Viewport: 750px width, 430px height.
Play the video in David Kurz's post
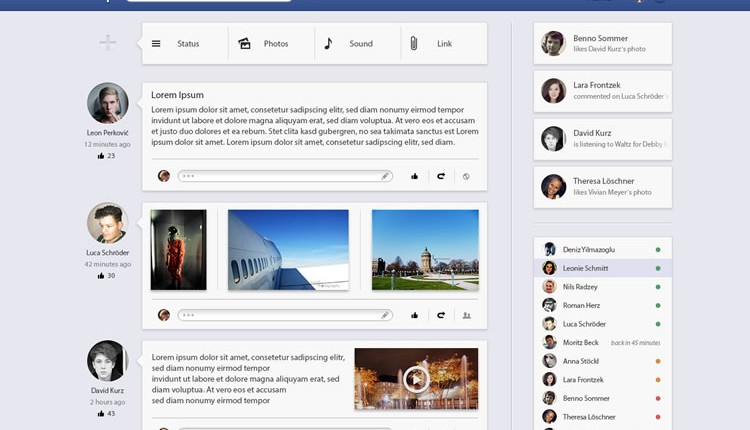click(x=416, y=378)
